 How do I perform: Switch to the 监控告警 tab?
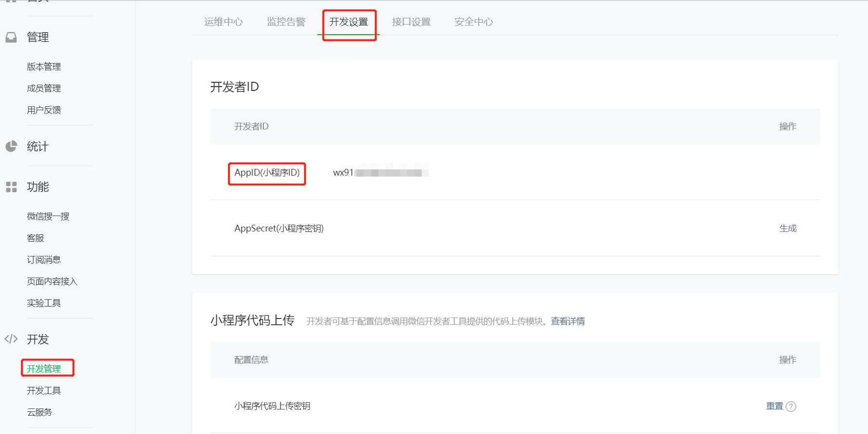coord(286,22)
